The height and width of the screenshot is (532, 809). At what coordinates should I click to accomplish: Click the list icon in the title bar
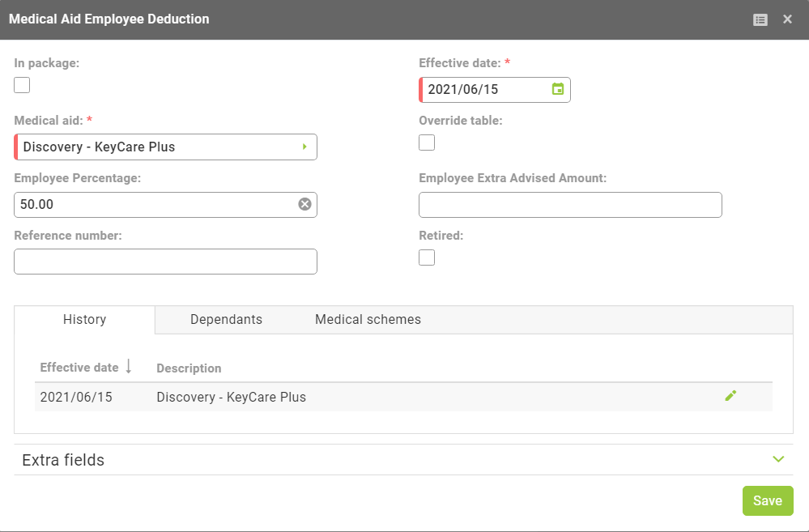pos(760,19)
